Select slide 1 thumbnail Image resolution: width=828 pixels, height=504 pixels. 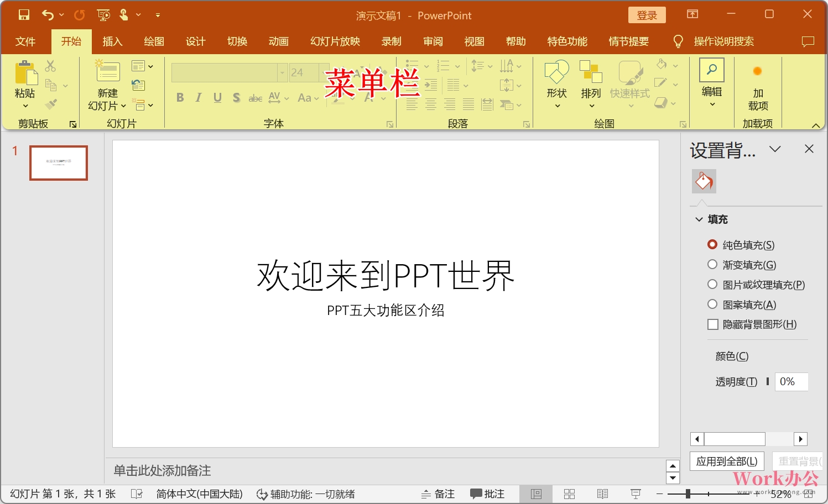point(59,163)
